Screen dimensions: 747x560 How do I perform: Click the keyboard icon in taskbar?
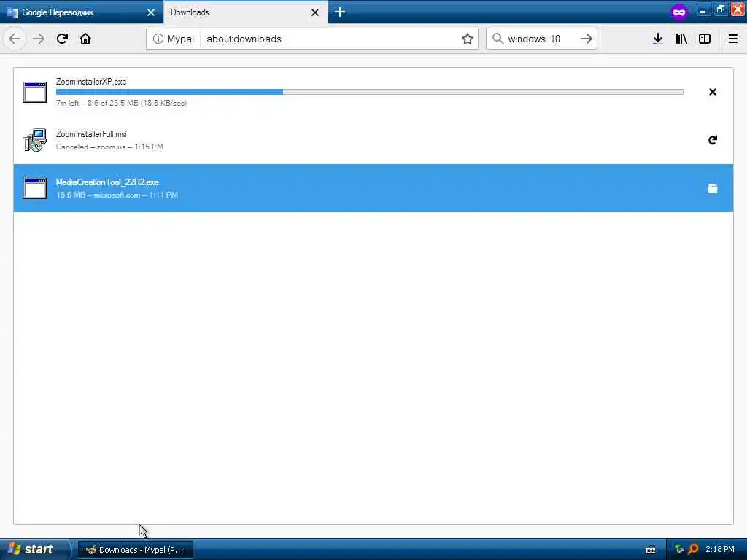click(x=650, y=550)
